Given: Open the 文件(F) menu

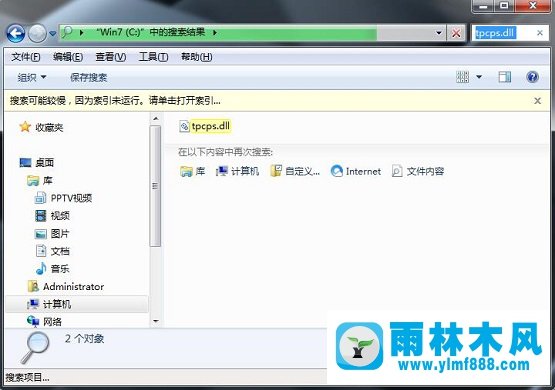Looking at the screenshot, I should tap(25, 57).
